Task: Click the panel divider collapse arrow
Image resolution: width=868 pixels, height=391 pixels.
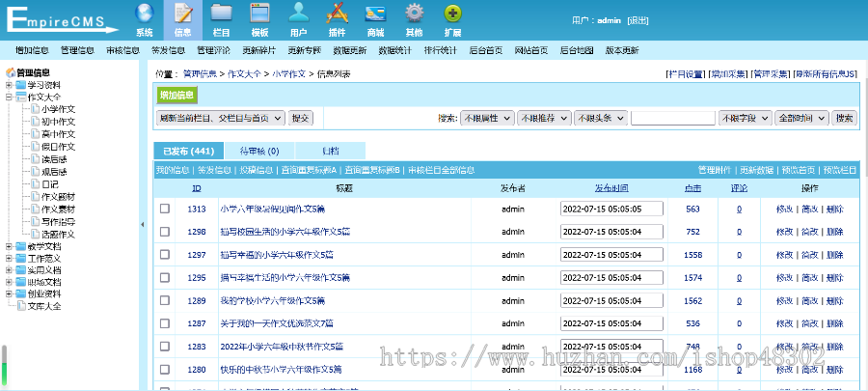Action: tap(143, 225)
